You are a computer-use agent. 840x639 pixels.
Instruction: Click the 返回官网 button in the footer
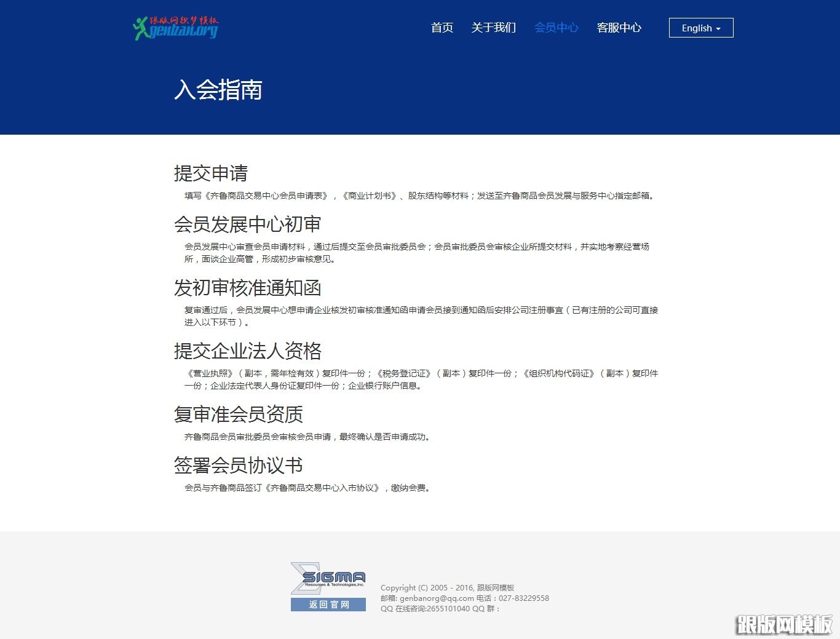pyautogui.click(x=328, y=605)
